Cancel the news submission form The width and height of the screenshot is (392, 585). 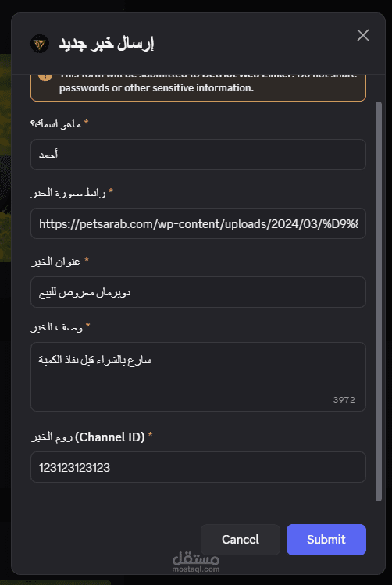pos(241,540)
